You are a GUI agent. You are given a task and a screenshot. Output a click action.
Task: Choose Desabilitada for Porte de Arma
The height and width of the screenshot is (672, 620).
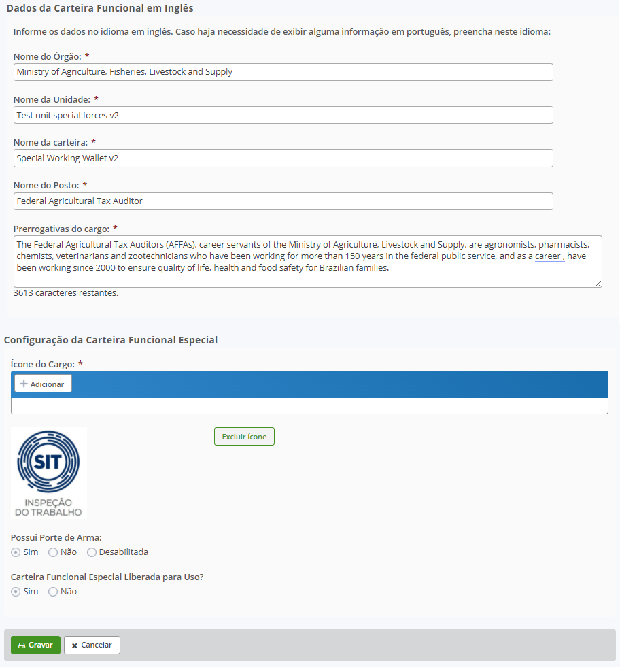pyautogui.click(x=92, y=552)
